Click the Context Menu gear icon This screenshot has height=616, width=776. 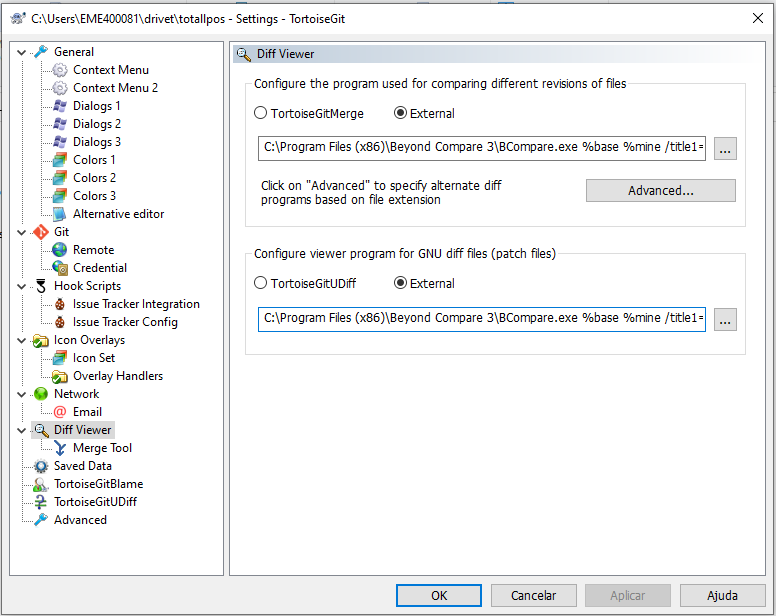tap(59, 70)
